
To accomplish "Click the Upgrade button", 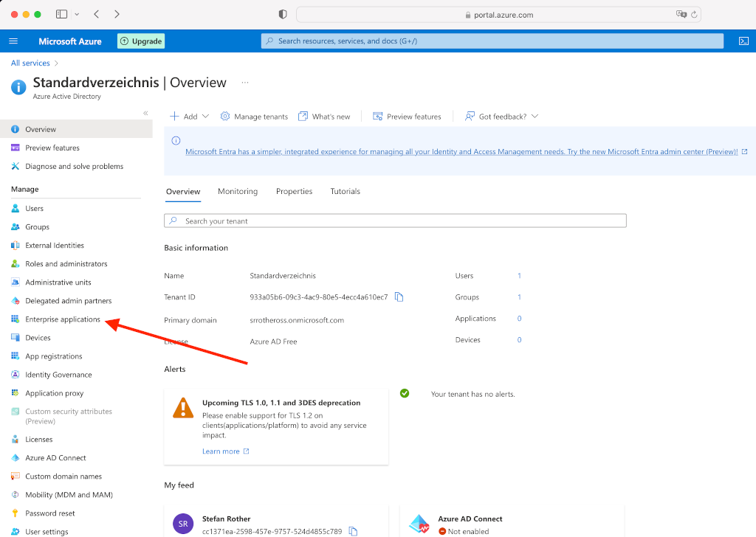I will point(141,41).
